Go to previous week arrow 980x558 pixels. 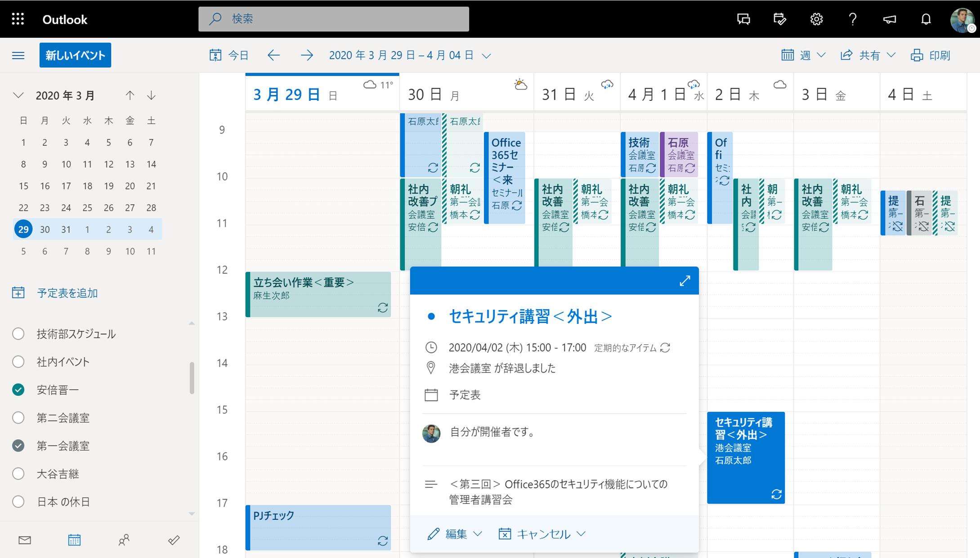pyautogui.click(x=273, y=55)
